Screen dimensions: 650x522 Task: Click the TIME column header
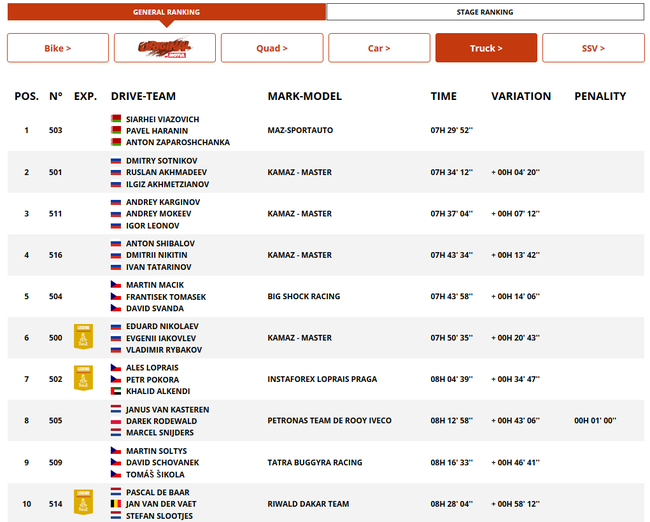(x=444, y=96)
